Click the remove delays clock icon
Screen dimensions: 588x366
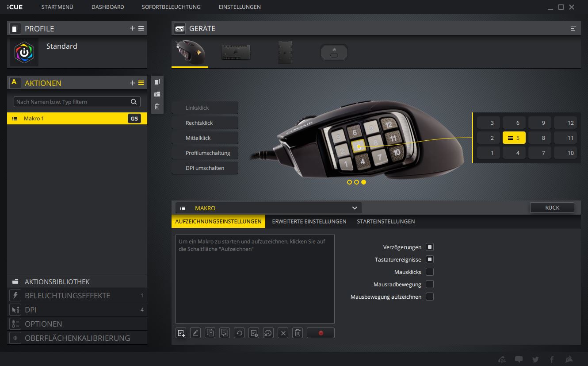[268, 333]
